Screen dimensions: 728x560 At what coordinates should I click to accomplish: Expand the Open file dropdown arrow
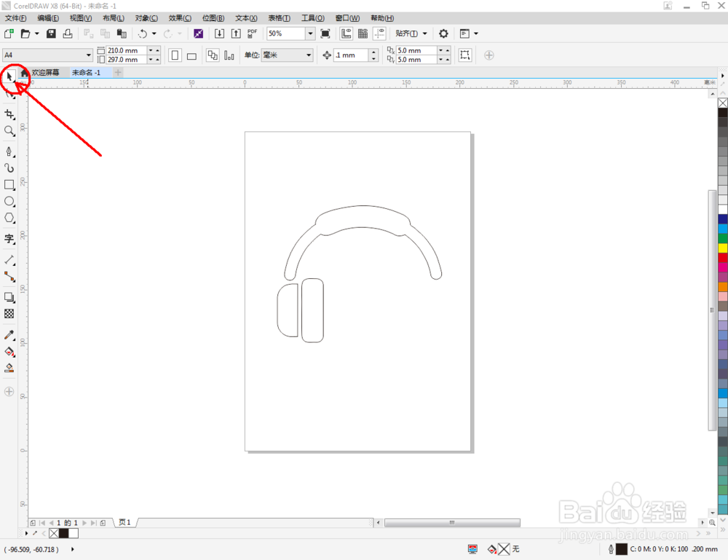click(x=37, y=33)
